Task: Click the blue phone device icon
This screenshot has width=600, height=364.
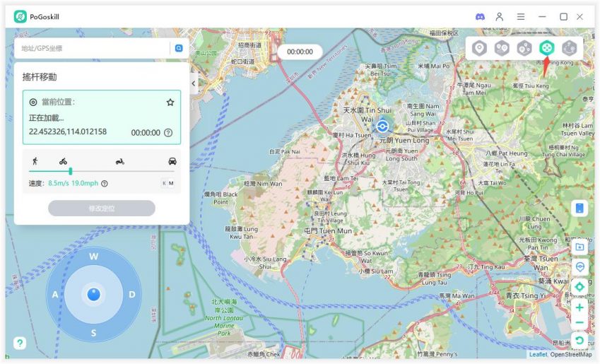Action: [580, 208]
